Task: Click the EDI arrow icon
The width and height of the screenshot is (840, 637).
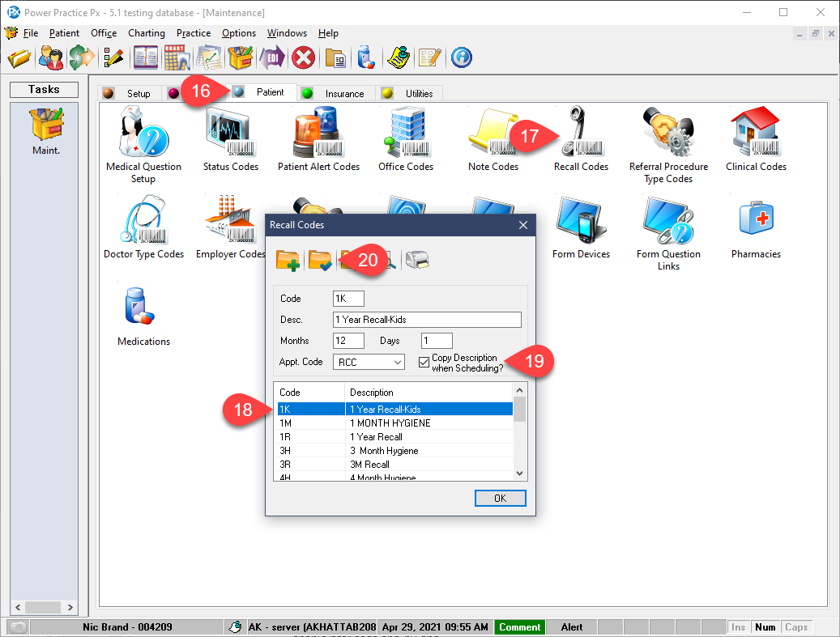Action: [272, 57]
